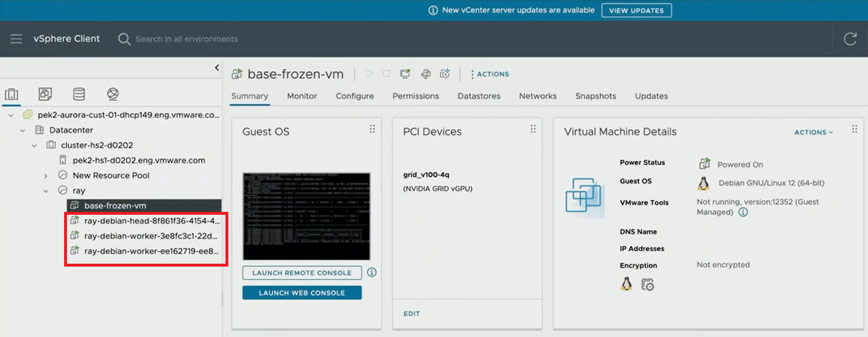The image size is (868, 337).
Task: Click the Launch Console toolbar icon
Action: click(x=405, y=74)
